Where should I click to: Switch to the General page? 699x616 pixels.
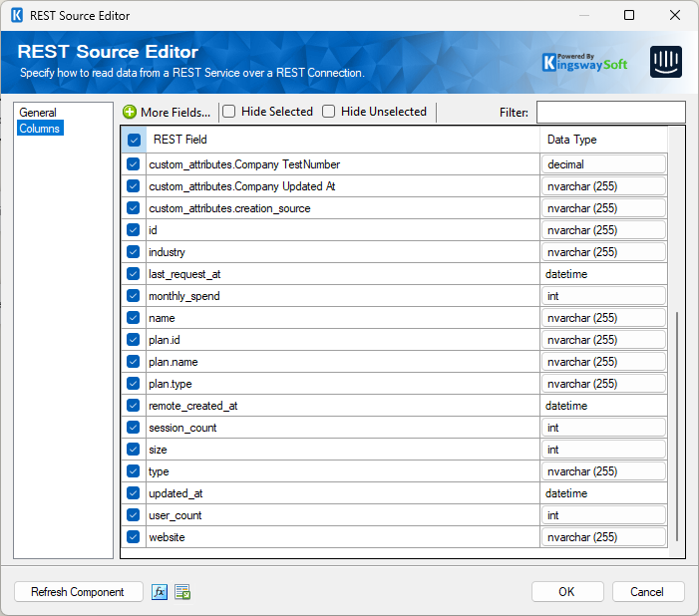click(38, 113)
